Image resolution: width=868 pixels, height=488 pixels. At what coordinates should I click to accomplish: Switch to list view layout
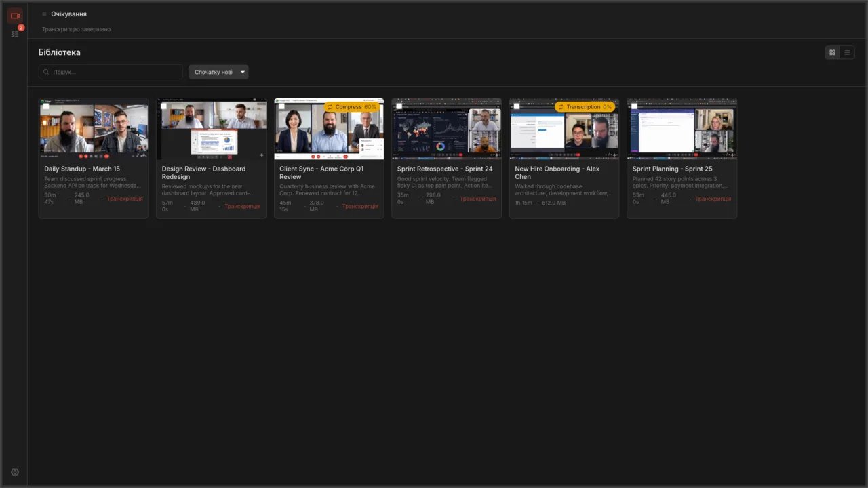[847, 52]
